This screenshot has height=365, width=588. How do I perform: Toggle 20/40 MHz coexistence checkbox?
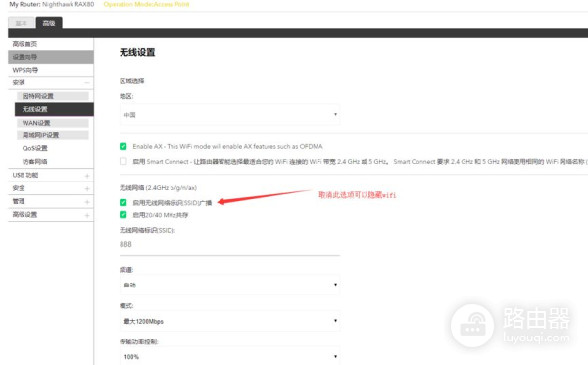(123, 215)
